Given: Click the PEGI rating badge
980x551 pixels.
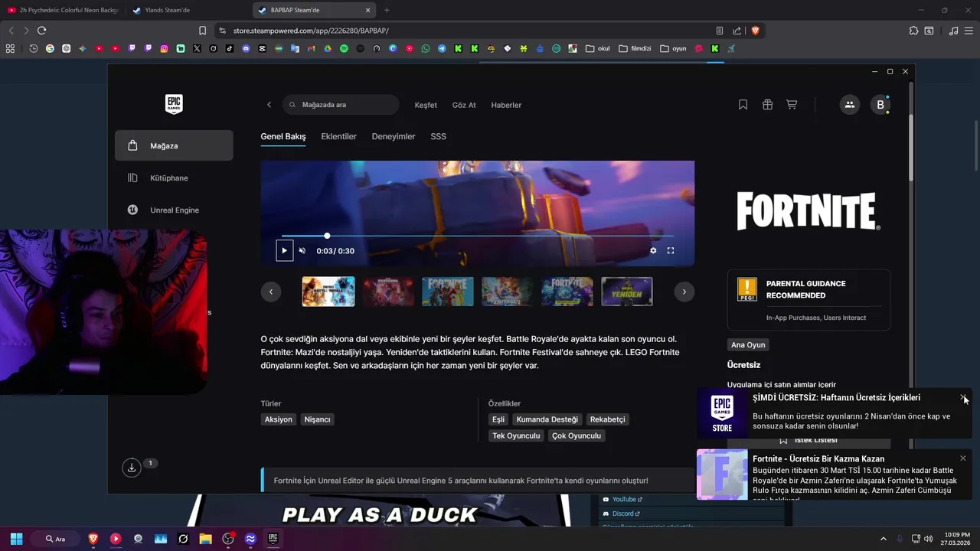Looking at the screenshot, I should pyautogui.click(x=746, y=289).
